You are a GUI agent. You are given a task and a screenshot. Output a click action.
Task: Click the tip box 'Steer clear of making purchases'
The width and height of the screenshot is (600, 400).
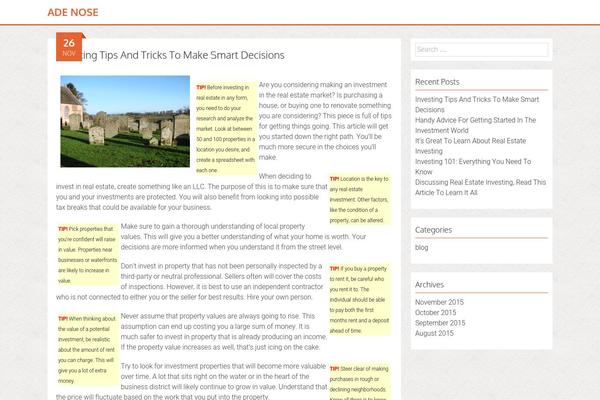pyautogui.click(x=359, y=382)
